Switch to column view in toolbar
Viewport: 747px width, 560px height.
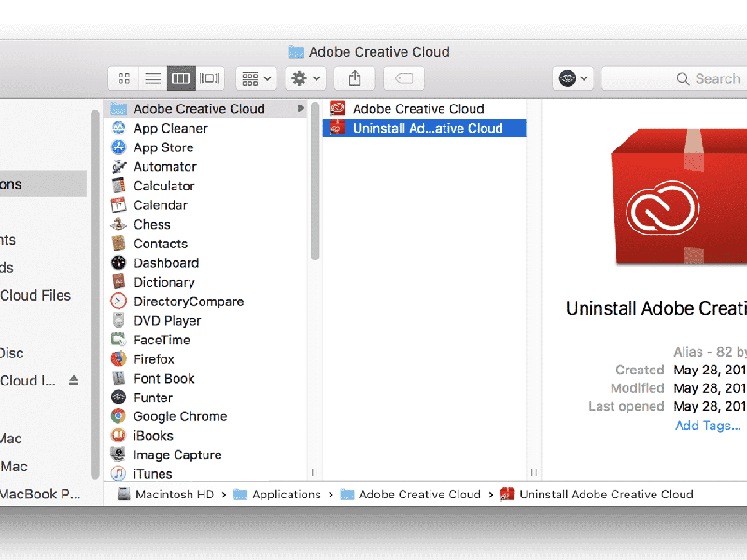coord(181,78)
